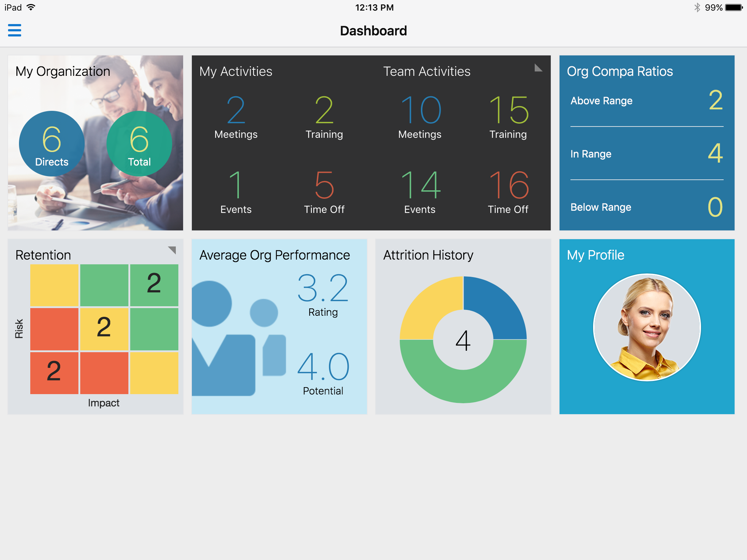Tap the Total circle badge
Screen dimensions: 747x560
click(x=139, y=144)
